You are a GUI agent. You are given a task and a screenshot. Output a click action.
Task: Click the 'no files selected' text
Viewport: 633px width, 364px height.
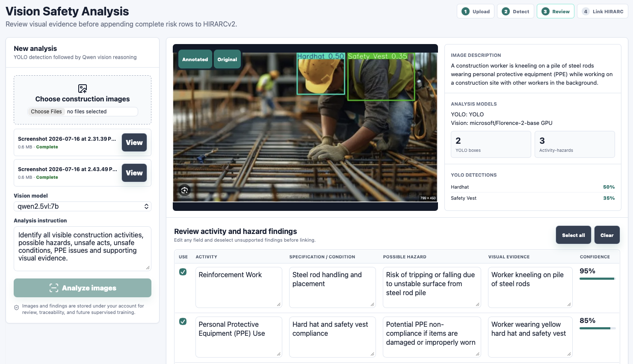[87, 112]
